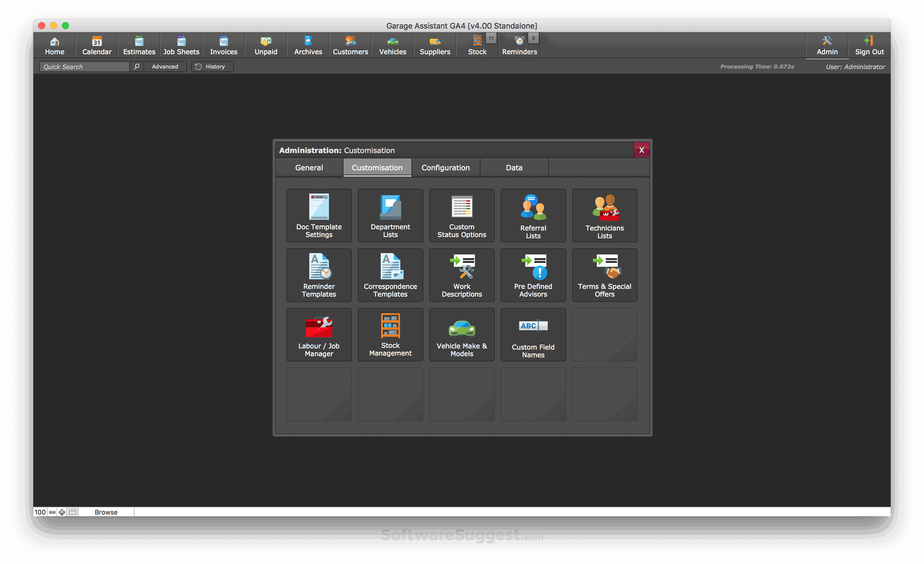The width and height of the screenshot is (924, 564).
Task: Open Doc Template Settings
Action: tap(319, 215)
